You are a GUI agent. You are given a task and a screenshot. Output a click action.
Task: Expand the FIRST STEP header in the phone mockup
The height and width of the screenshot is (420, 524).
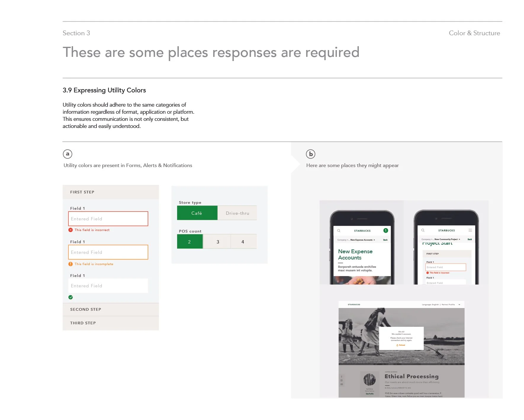pyautogui.click(x=447, y=254)
